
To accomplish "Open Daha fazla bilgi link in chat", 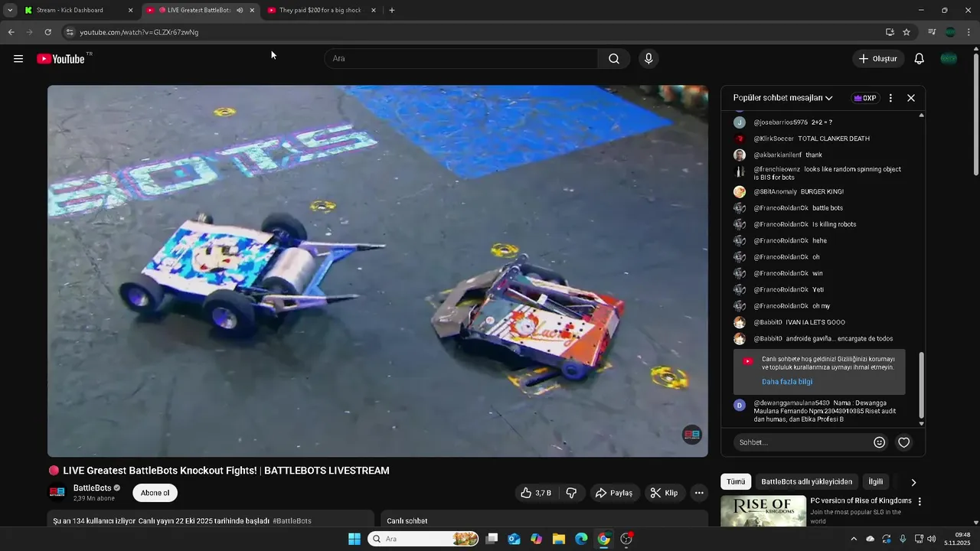I will [x=787, y=381].
